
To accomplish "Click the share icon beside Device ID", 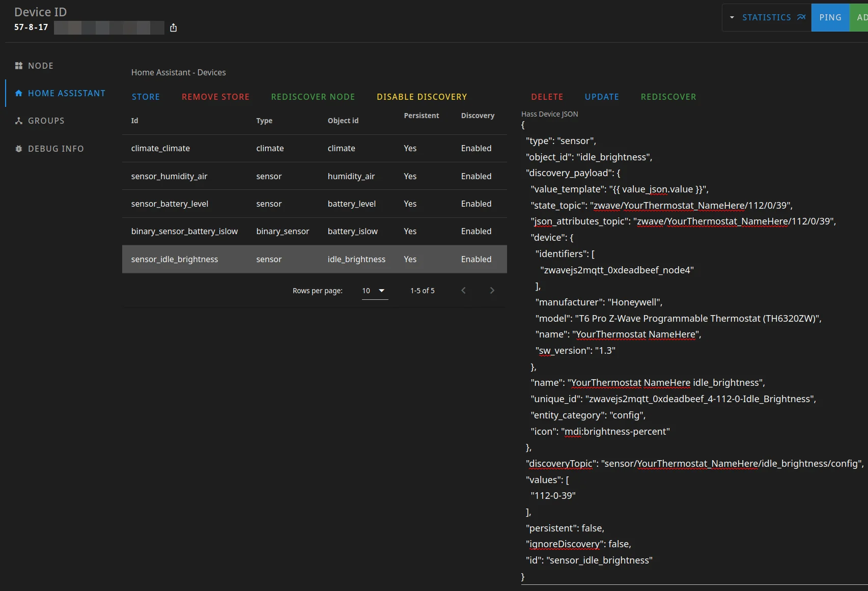I will click(174, 27).
